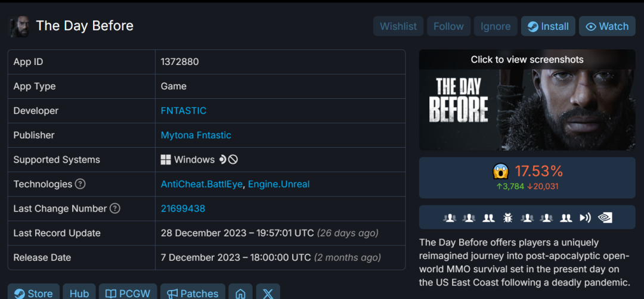The height and width of the screenshot is (299, 644).
Task: Click The Day Before game avatar icon
Action: click(x=20, y=26)
